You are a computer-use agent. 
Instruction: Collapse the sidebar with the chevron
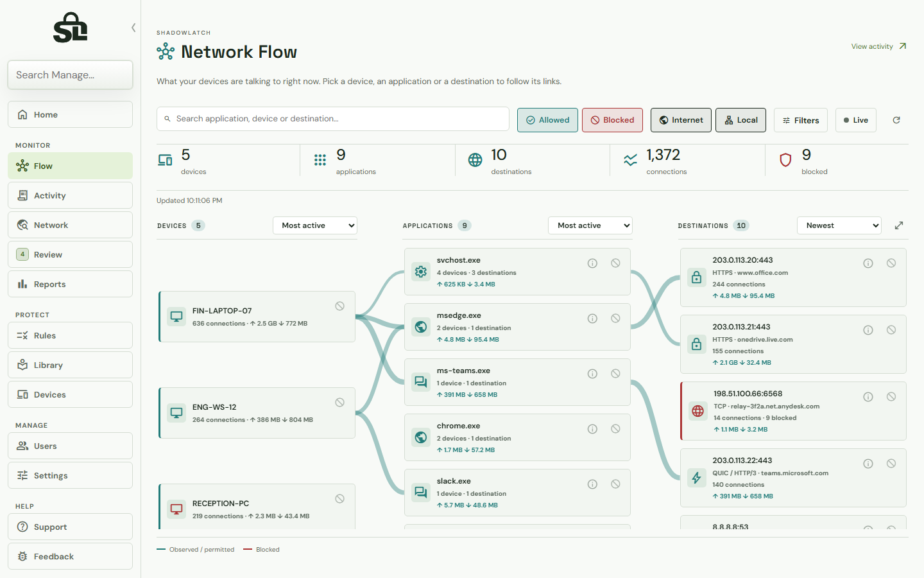pos(133,28)
